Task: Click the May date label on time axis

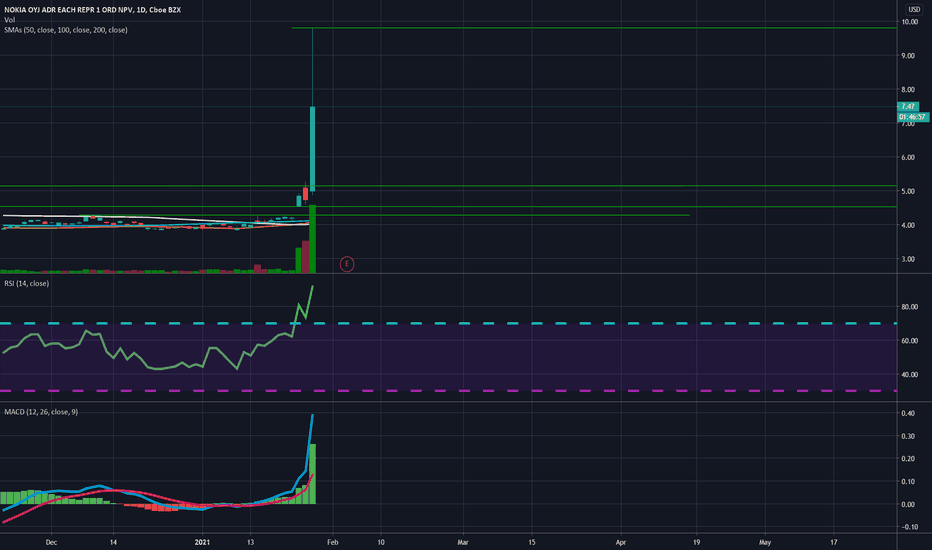Action: click(765, 542)
